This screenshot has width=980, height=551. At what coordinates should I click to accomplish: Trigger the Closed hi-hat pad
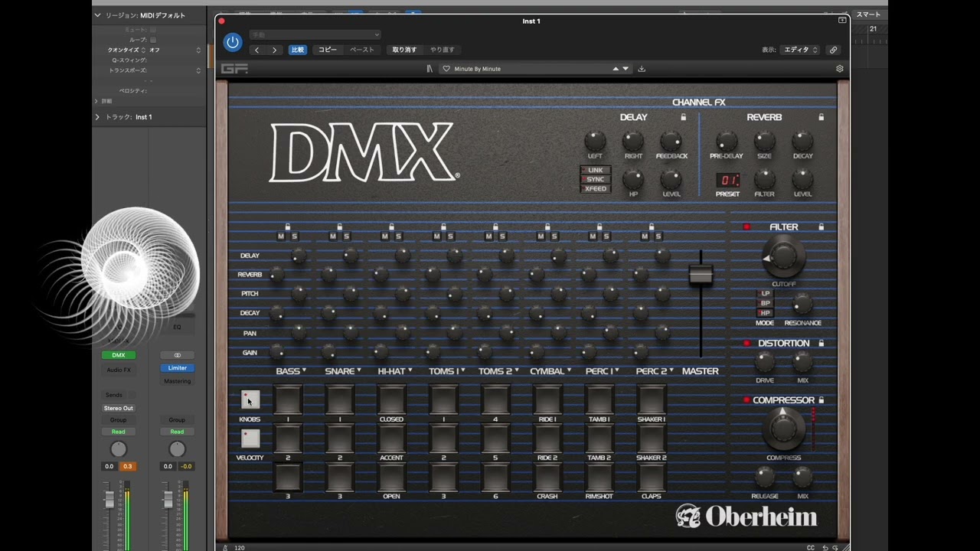tap(391, 399)
